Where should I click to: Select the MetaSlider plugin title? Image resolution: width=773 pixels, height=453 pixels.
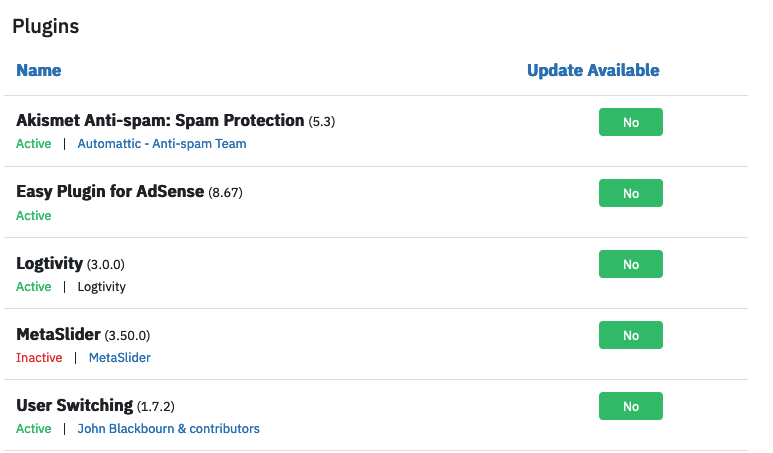coord(58,335)
